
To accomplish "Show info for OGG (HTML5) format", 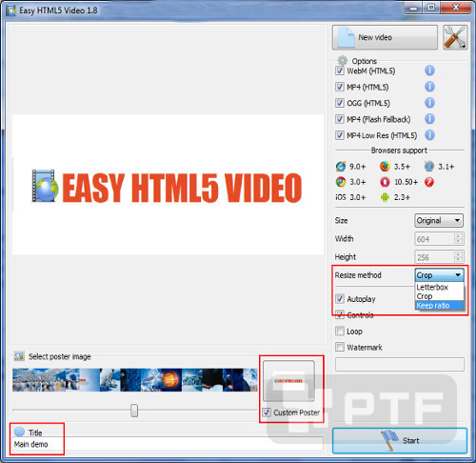I will click(x=429, y=103).
